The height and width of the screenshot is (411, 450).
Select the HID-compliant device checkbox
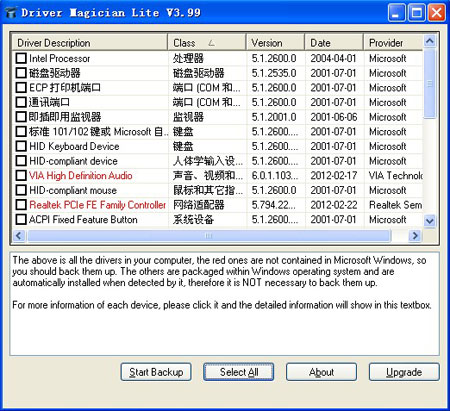(x=21, y=161)
